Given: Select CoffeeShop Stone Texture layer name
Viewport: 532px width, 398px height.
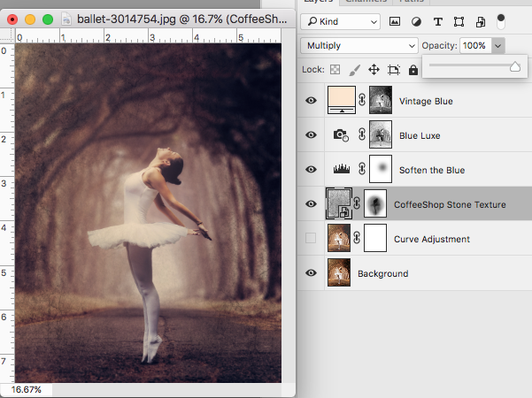Looking at the screenshot, I should [450, 204].
